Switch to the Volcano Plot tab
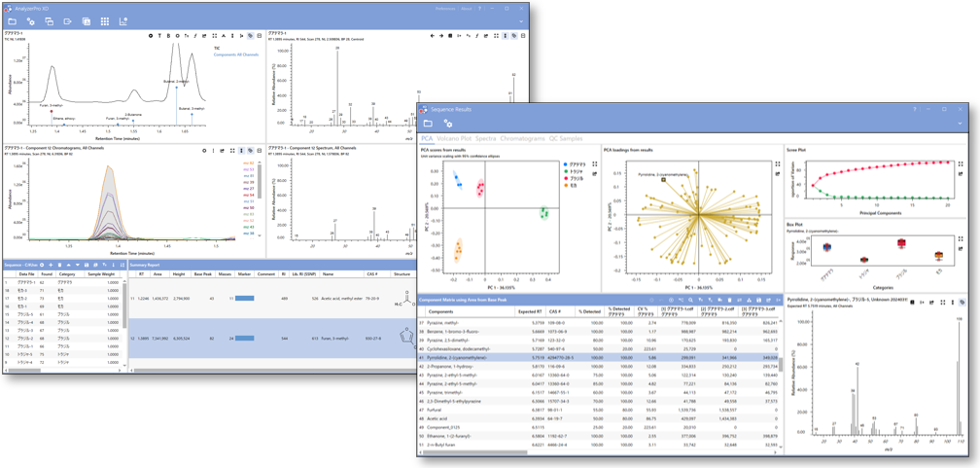Image resolution: width=980 pixels, height=468 pixels. [454, 139]
